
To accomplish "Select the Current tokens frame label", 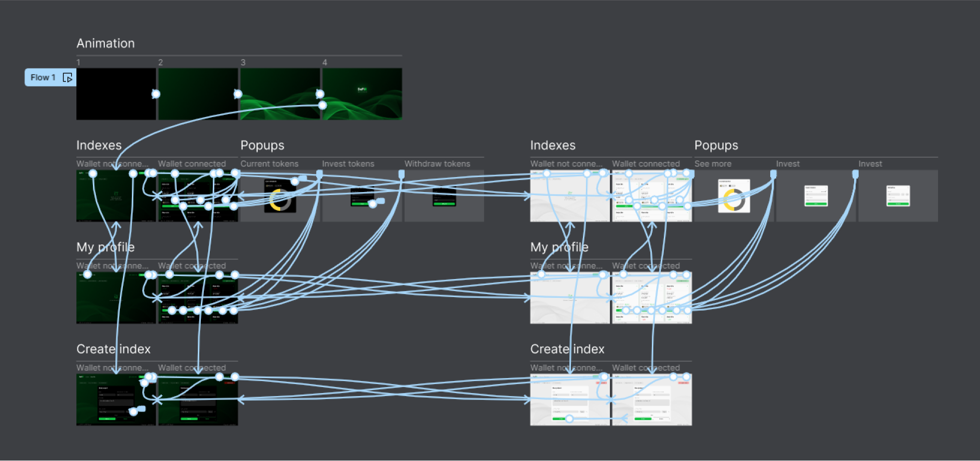I will [x=269, y=164].
